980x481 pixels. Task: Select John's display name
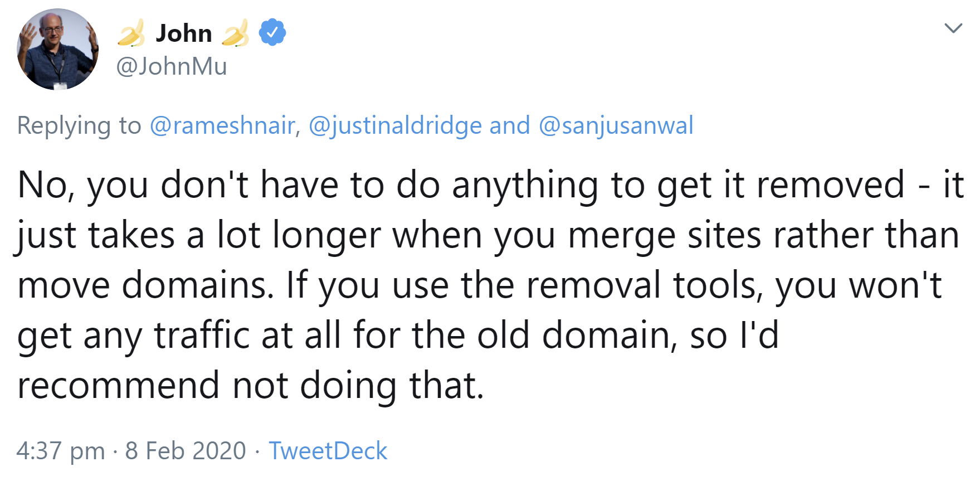point(184,32)
